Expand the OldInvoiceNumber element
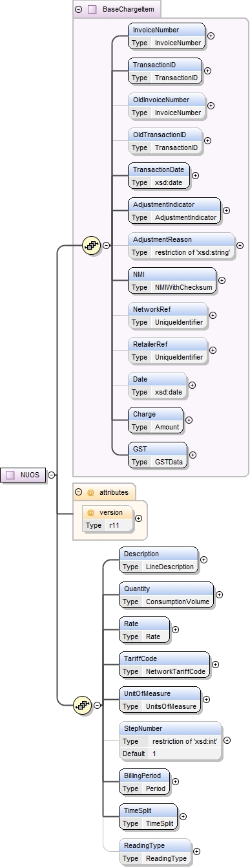Screen dimensions: 250x868 (x=211, y=106)
